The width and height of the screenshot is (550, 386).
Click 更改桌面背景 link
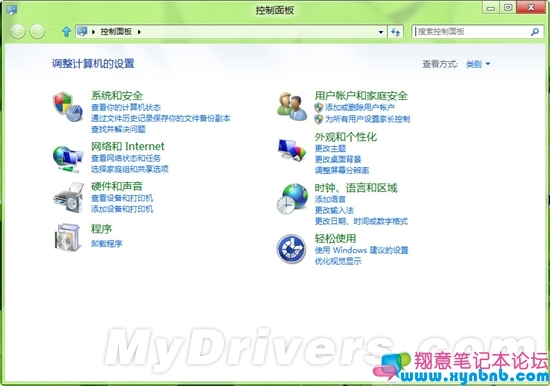(x=338, y=159)
